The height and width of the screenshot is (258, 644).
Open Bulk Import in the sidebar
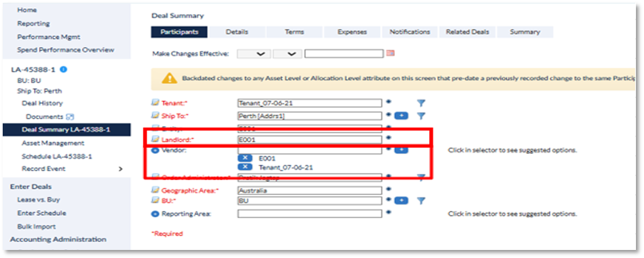click(36, 226)
